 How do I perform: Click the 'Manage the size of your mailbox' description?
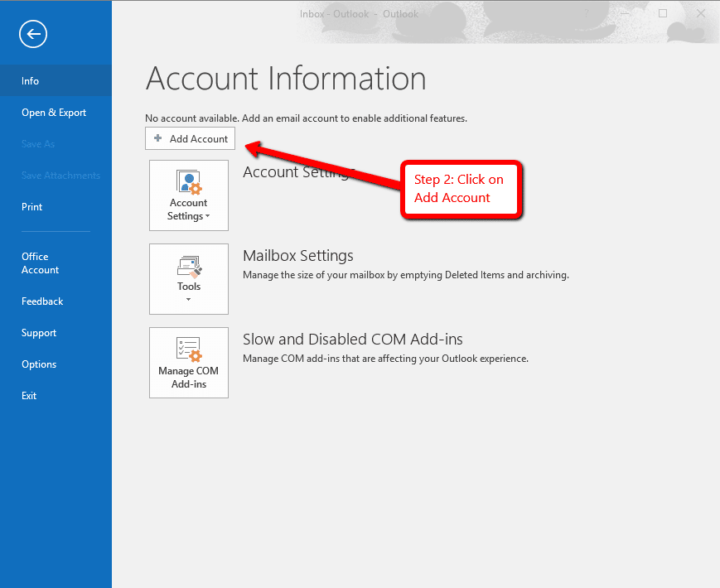click(406, 275)
